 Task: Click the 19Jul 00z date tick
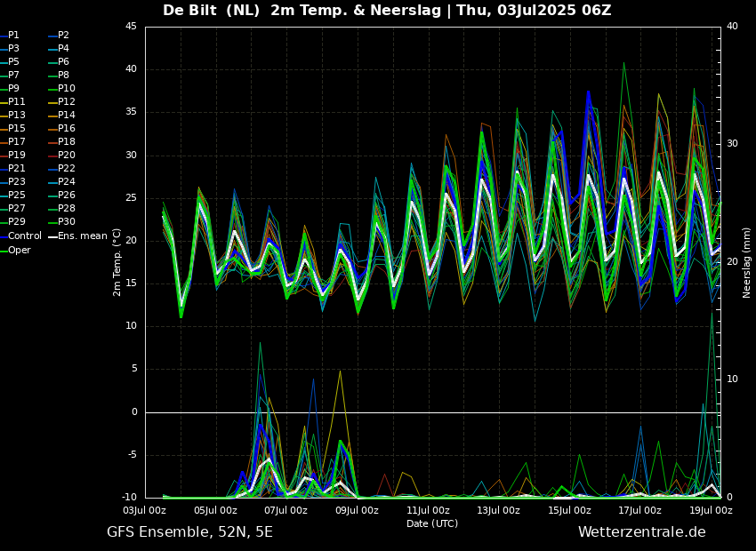coord(710,511)
